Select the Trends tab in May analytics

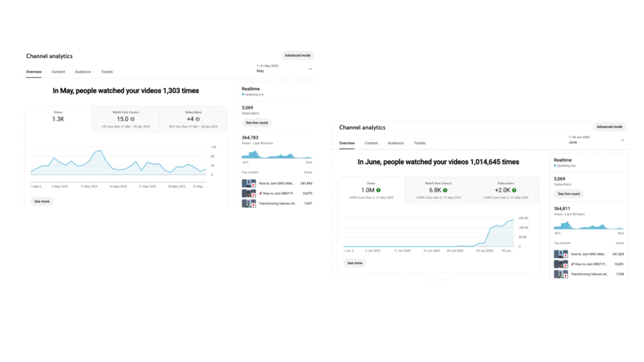tap(107, 72)
